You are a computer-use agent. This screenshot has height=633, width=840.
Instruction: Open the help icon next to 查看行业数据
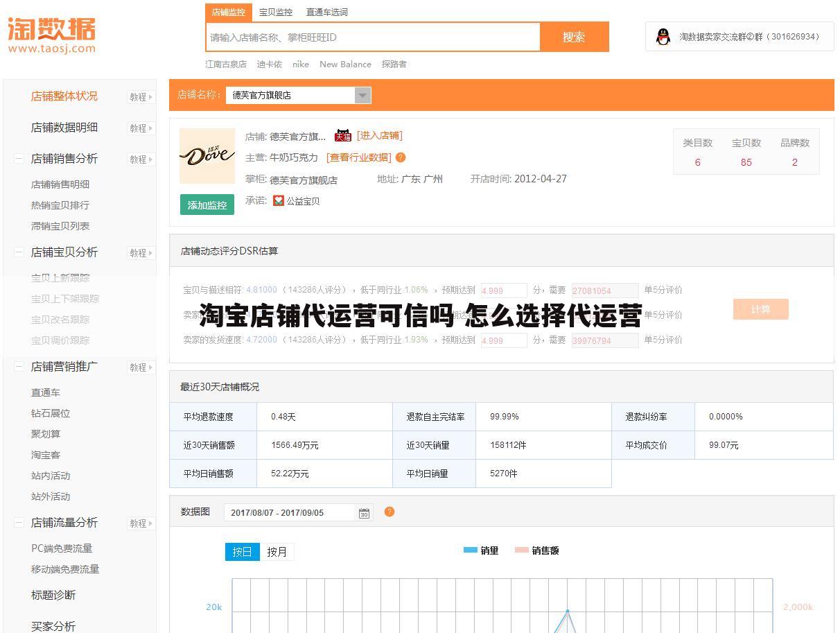click(401, 157)
